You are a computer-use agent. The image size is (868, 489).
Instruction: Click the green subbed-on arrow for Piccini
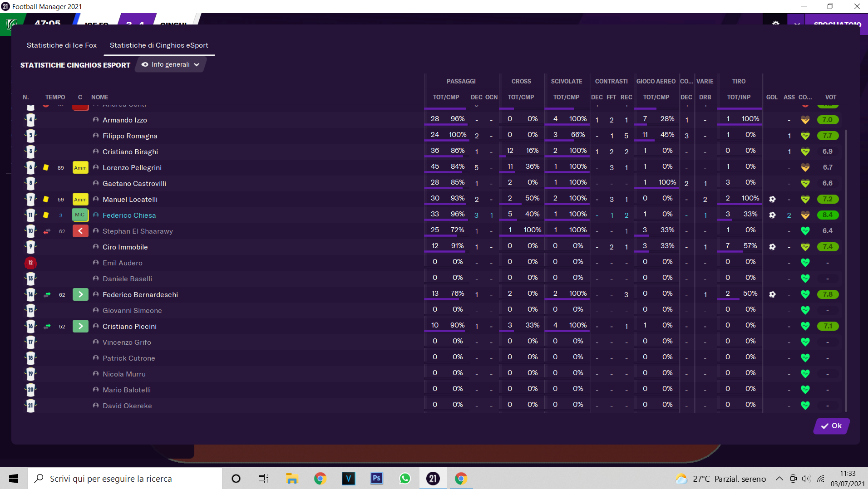(80, 326)
